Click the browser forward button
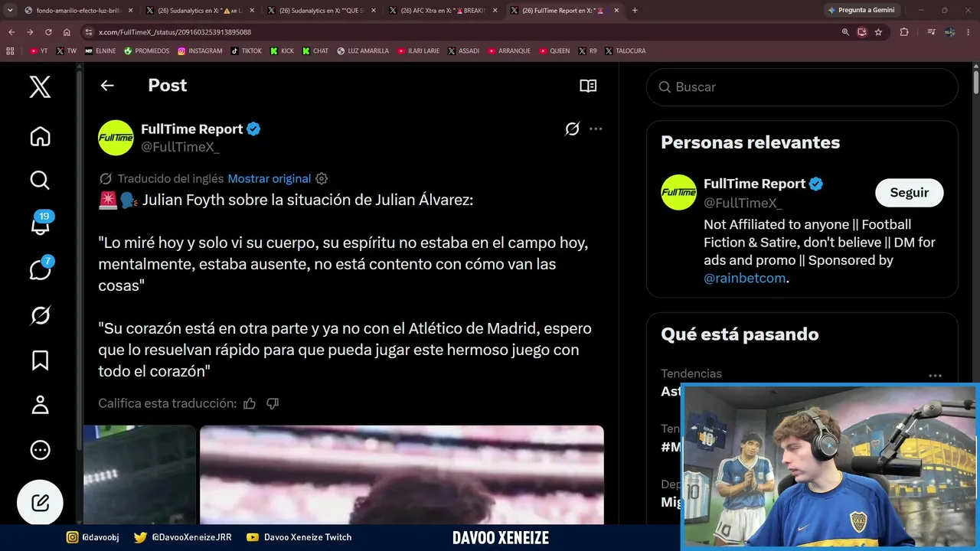The width and height of the screenshot is (980, 551). coord(30,32)
